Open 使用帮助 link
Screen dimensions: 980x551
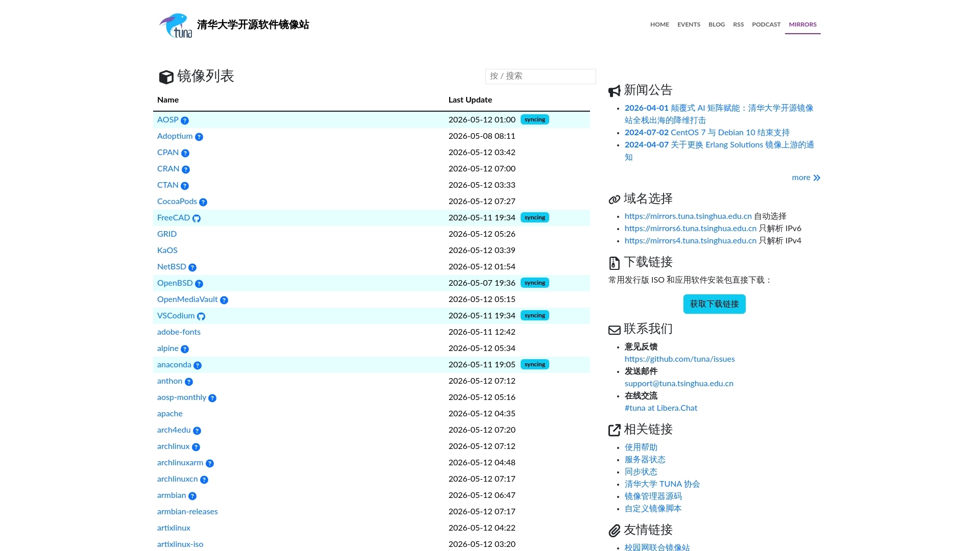(x=641, y=447)
